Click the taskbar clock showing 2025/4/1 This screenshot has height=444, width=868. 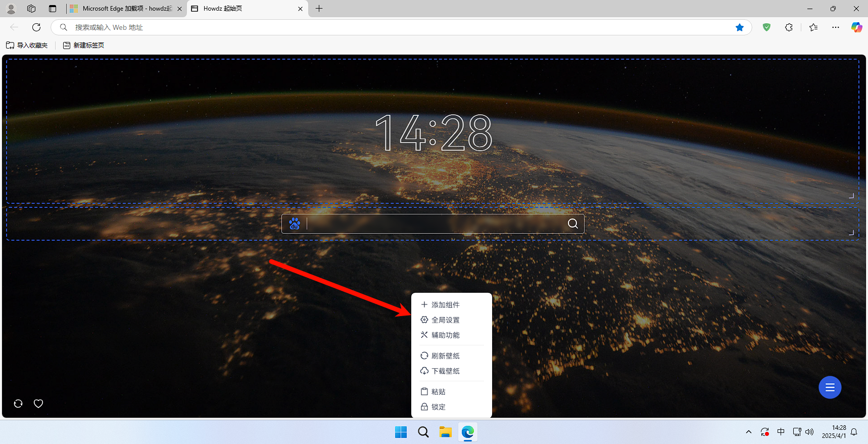834,432
